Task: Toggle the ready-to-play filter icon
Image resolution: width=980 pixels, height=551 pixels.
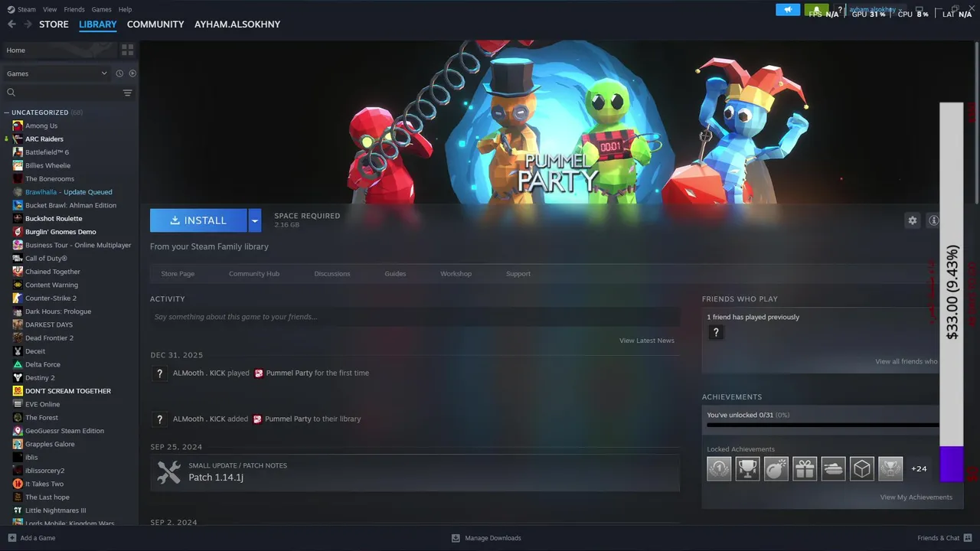Action: click(132, 73)
